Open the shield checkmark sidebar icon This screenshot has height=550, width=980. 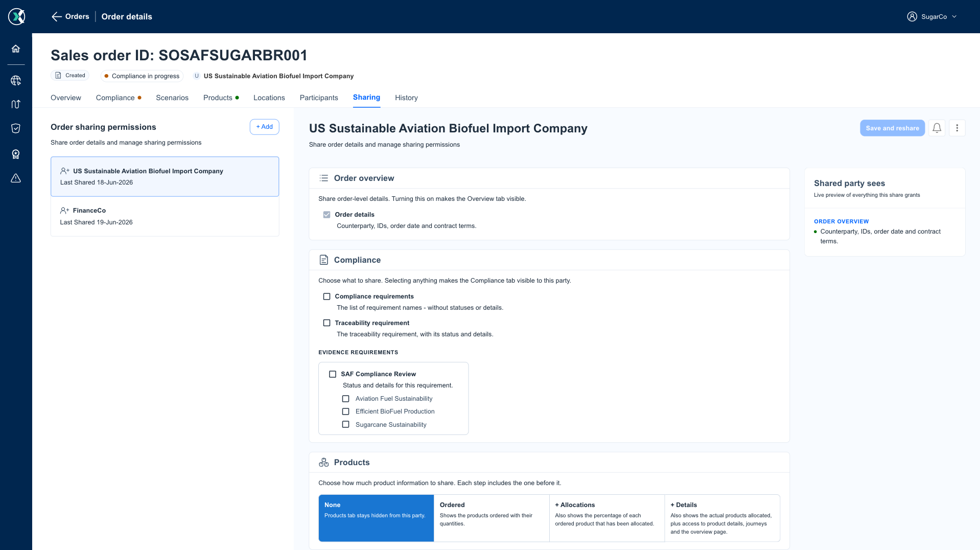click(16, 128)
